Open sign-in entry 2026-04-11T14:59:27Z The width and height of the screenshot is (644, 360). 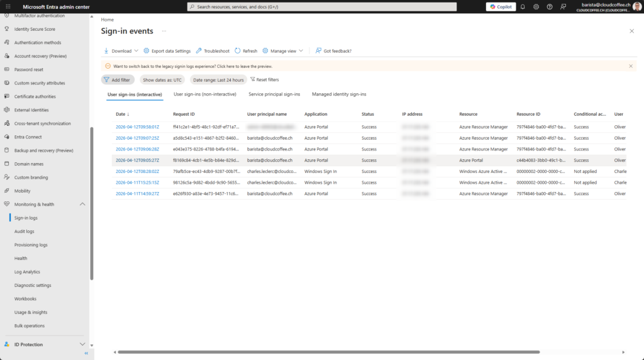tap(137, 194)
